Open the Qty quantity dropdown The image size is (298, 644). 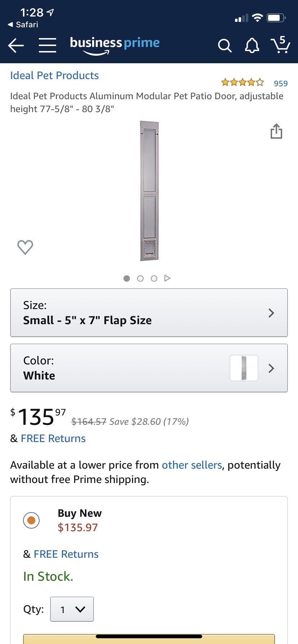[x=72, y=609]
